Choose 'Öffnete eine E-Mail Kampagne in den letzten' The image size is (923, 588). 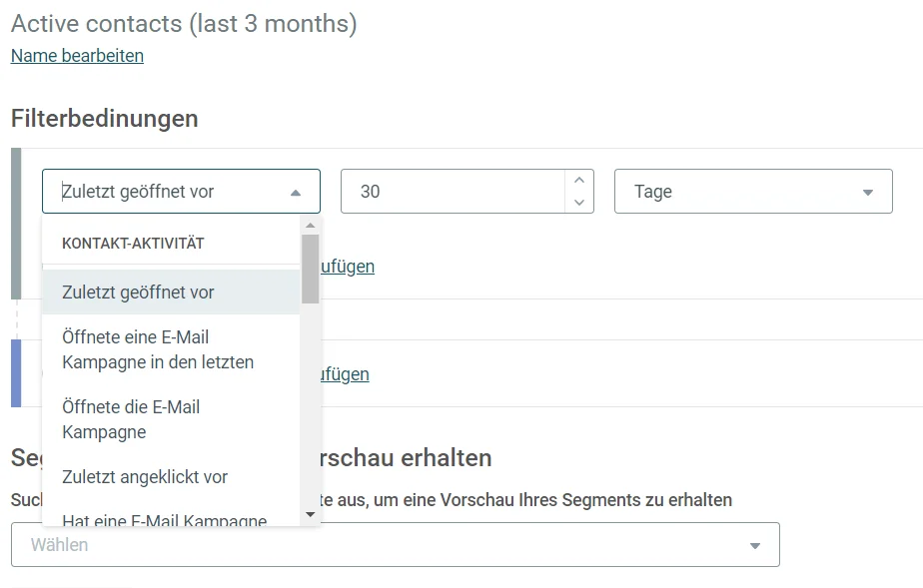tap(171, 349)
